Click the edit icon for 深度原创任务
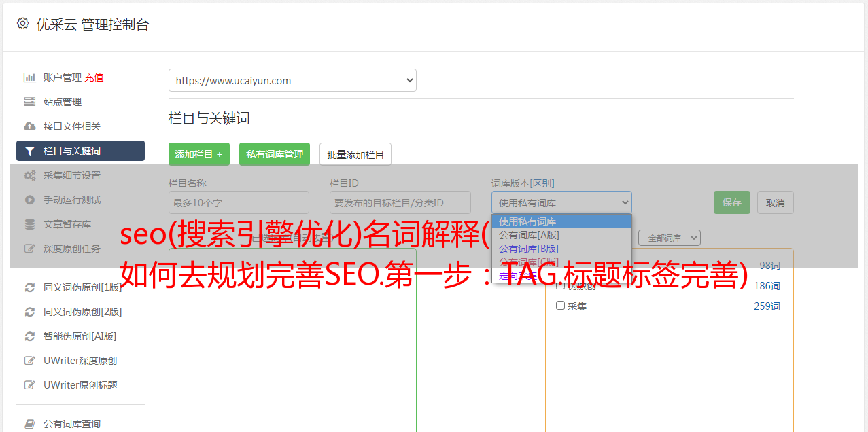The image size is (868, 432). 30,249
